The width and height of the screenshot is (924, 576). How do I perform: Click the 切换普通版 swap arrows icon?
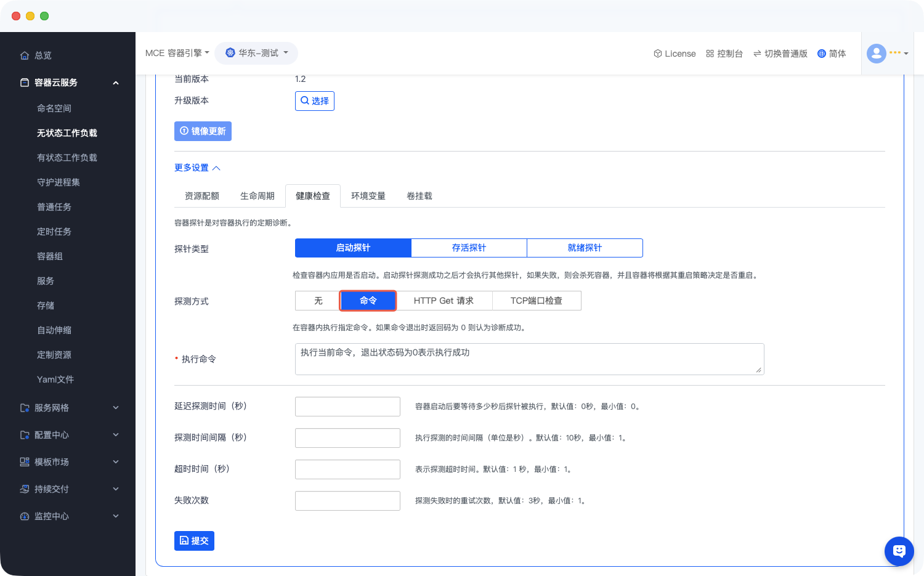757,54
